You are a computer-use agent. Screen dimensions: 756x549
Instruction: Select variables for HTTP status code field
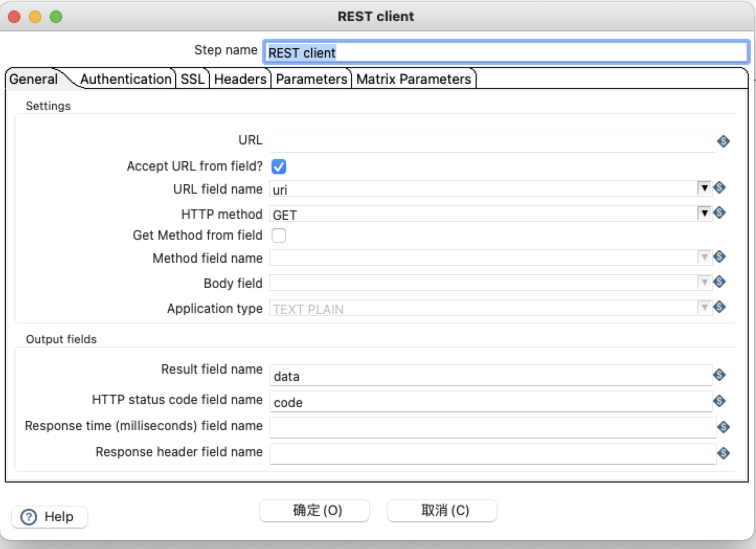(x=719, y=401)
